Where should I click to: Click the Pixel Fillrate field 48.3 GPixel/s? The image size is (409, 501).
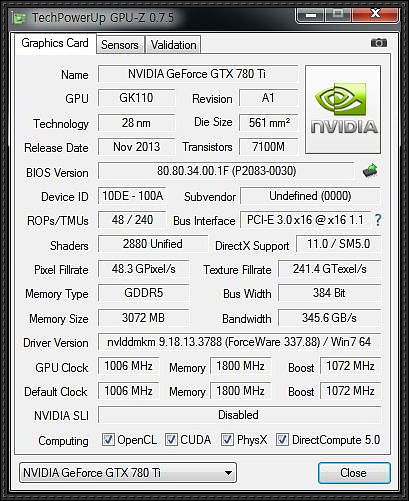[x=143, y=269]
